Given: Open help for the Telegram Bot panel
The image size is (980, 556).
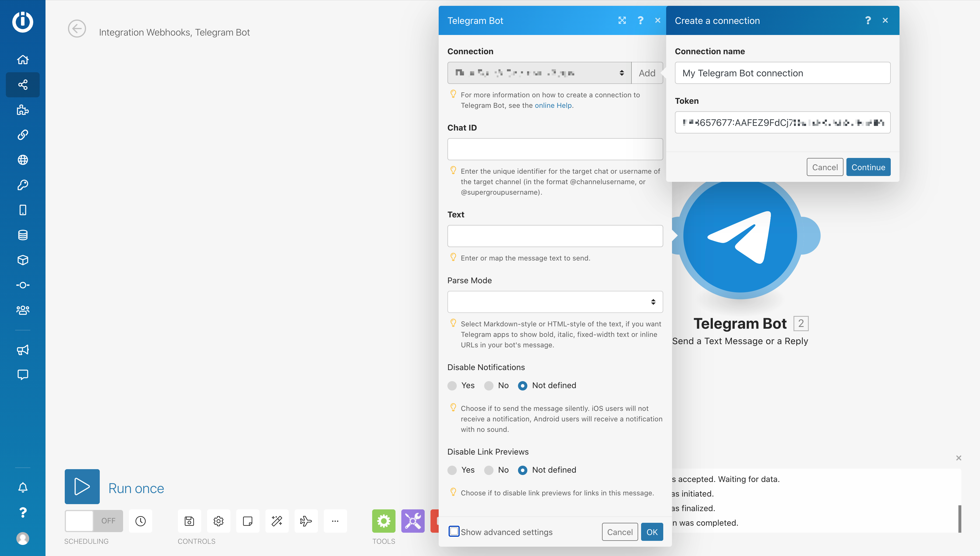Looking at the screenshot, I should [x=640, y=20].
